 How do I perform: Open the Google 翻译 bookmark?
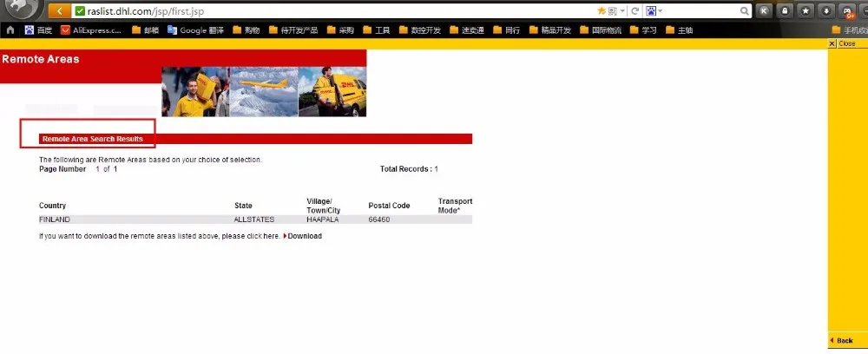pos(195,29)
